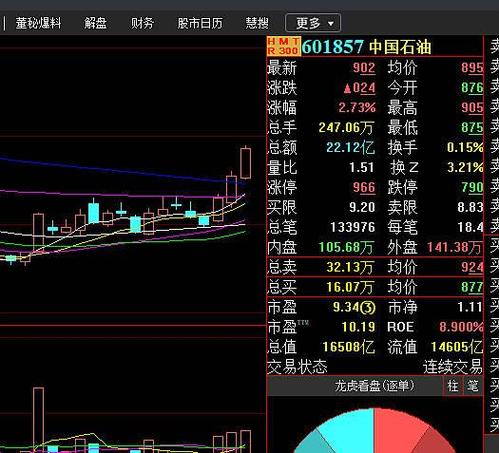Click the latest tall candlestick on the chart
The height and width of the screenshot is (453, 499).
(x=246, y=163)
